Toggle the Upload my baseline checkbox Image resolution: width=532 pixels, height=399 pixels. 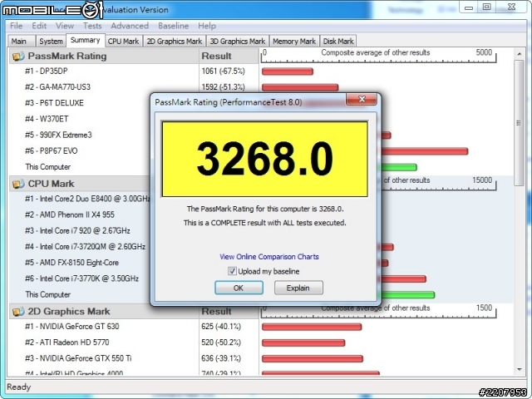click(232, 271)
